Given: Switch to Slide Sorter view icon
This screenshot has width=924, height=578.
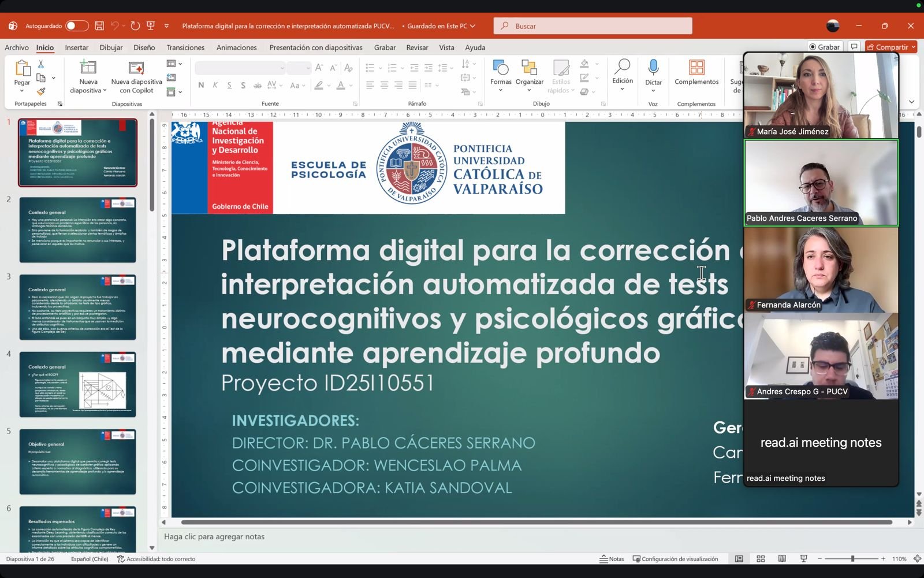Looking at the screenshot, I should [761, 559].
